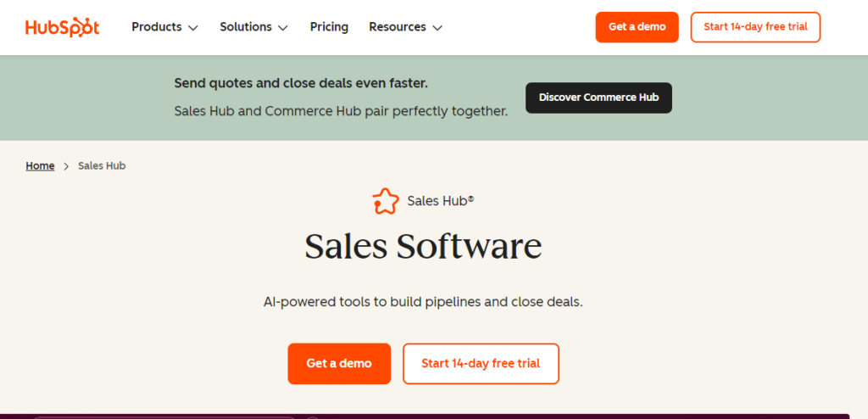The width and height of the screenshot is (868, 419).
Task: Click the Sales Software heading
Action: pyautogui.click(x=423, y=246)
